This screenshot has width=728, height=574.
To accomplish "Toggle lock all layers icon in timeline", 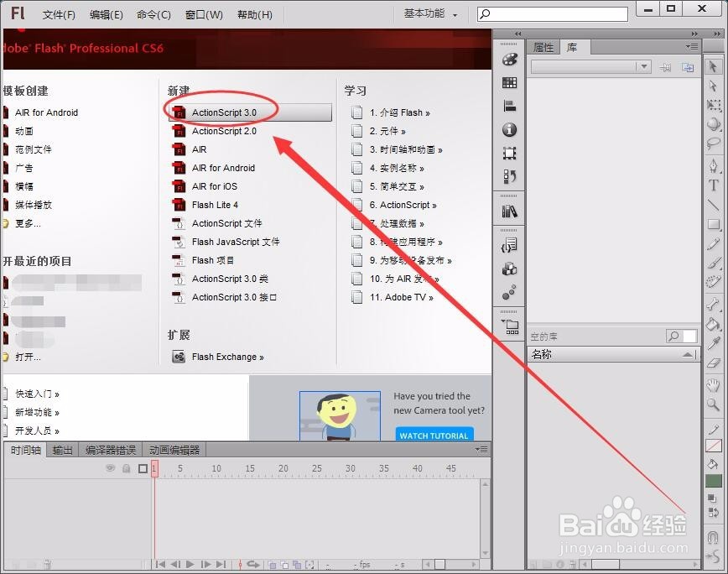I will point(126,468).
